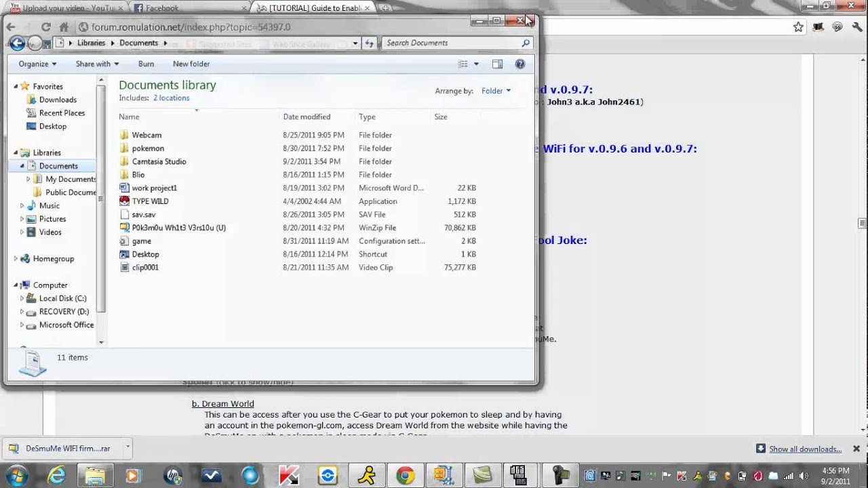
Task: Focus the Search Documents field
Action: (x=450, y=43)
